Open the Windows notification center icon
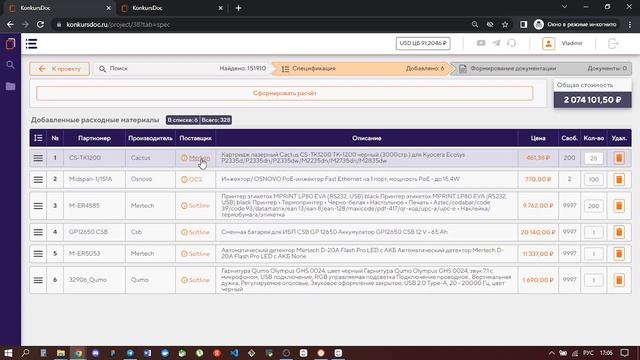640x360 pixels. (x=624, y=353)
